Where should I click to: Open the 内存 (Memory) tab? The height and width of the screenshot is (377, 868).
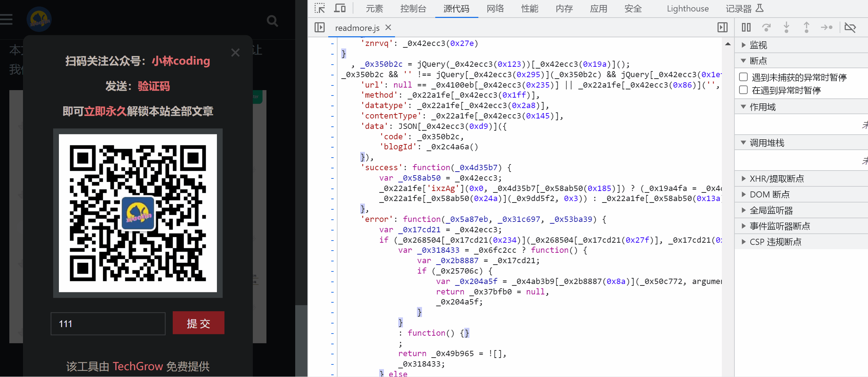564,9
